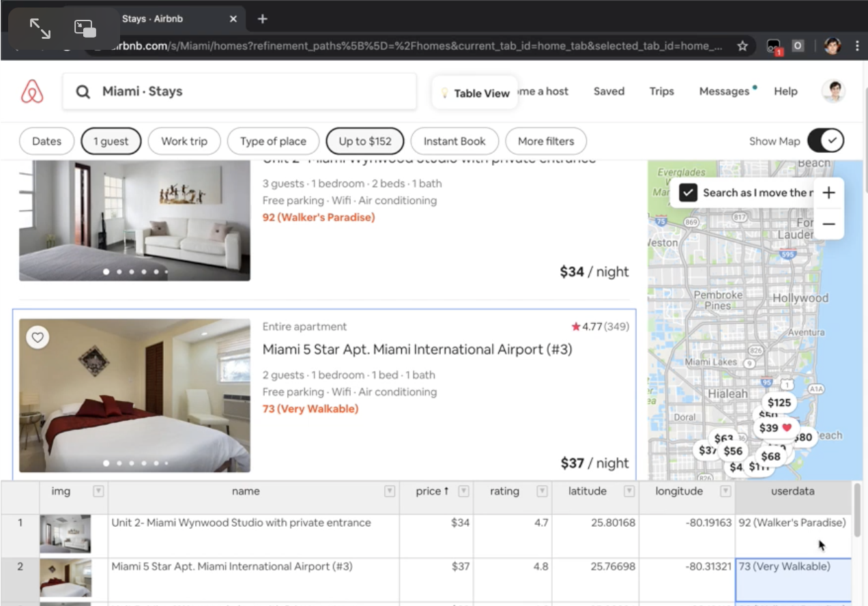Select table cell 73 (Very Walkable)

793,580
